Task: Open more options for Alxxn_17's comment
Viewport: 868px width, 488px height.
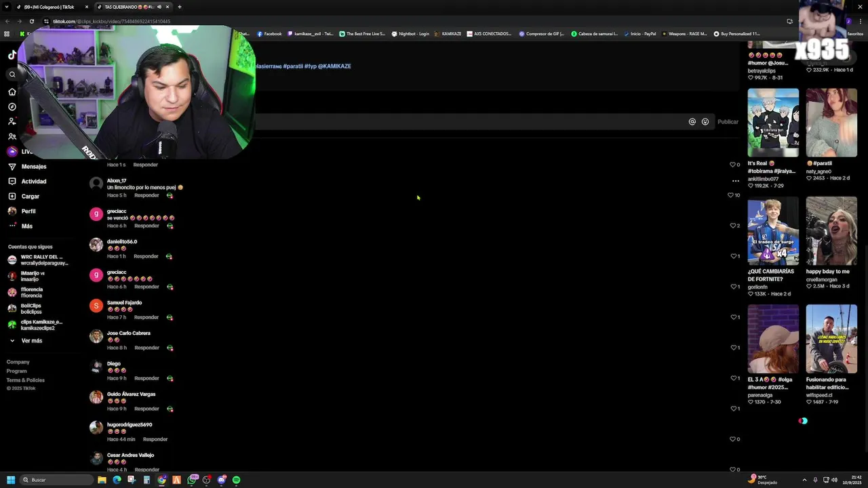Action: pos(735,181)
